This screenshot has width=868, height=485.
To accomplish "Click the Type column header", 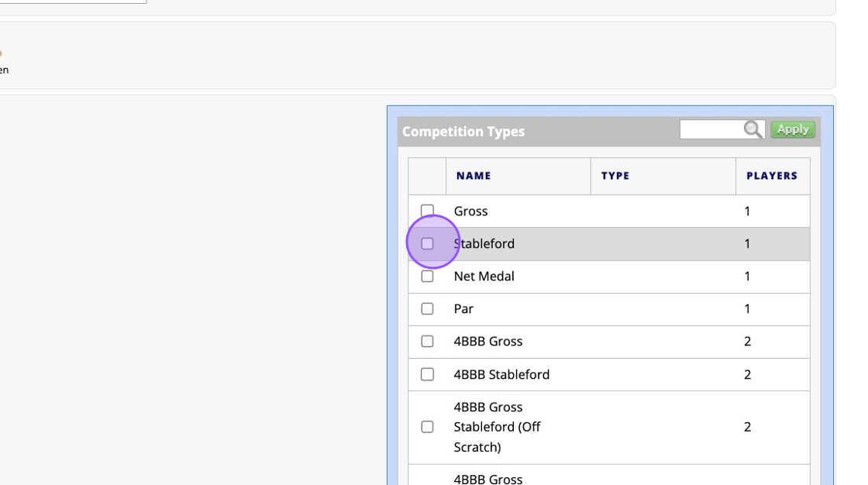I will point(615,176).
